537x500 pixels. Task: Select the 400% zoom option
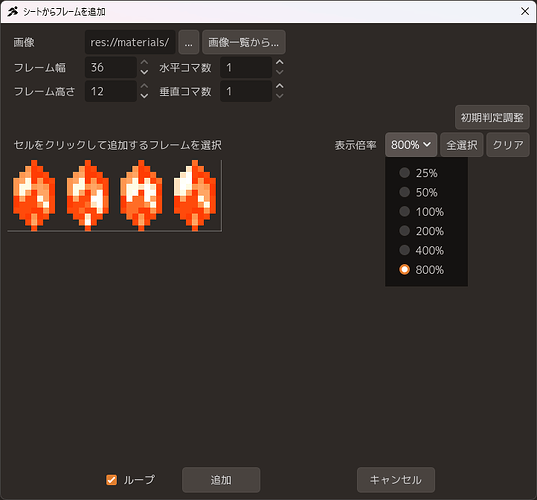point(426,250)
